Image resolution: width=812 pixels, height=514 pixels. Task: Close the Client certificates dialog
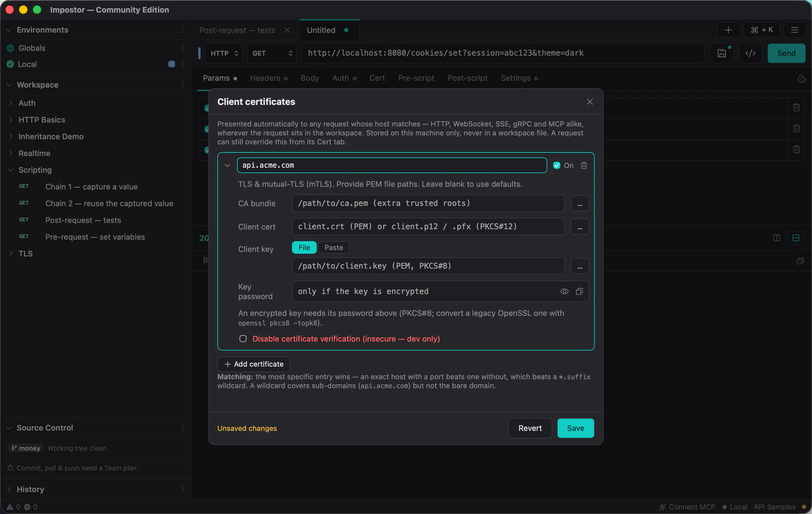[x=590, y=102]
